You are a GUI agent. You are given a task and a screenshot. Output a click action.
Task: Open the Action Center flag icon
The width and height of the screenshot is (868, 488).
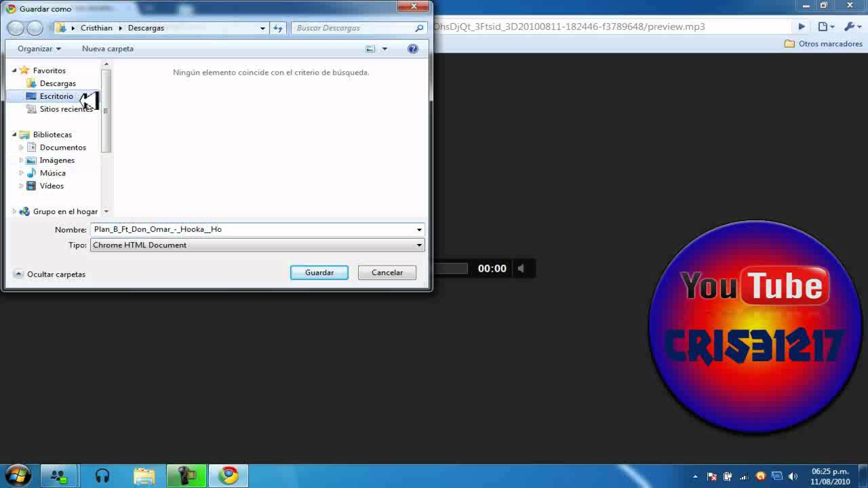point(712,476)
